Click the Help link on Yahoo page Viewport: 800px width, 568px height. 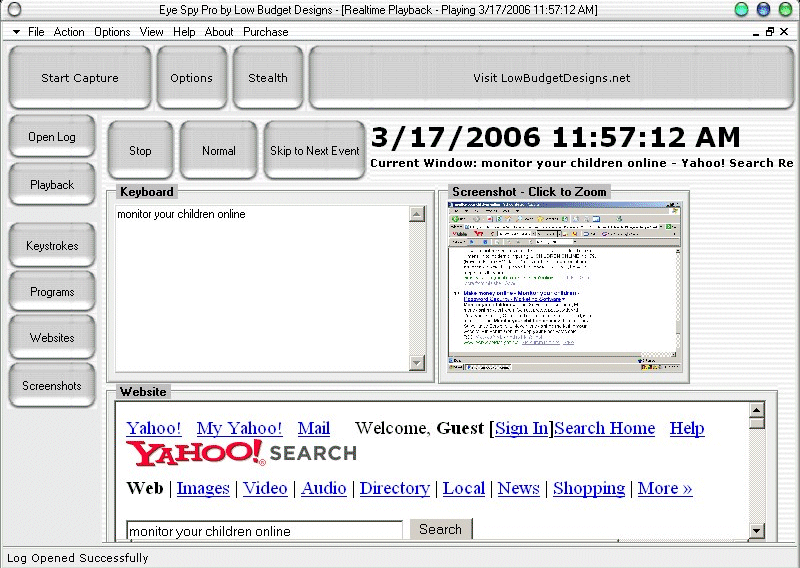point(687,428)
